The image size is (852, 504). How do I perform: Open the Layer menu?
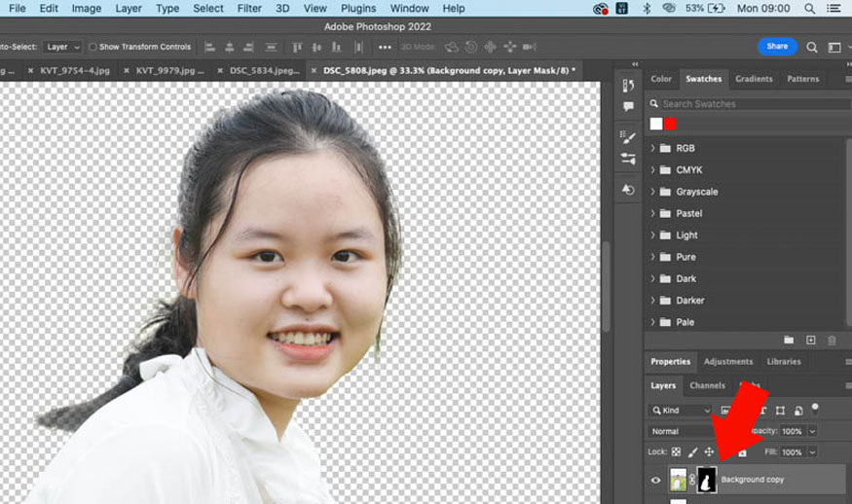pyautogui.click(x=129, y=8)
